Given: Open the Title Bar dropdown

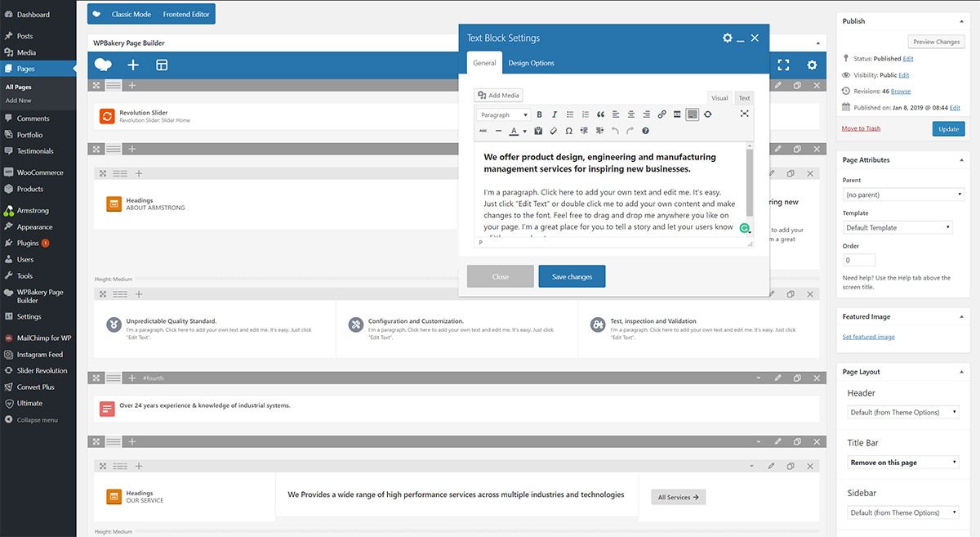Looking at the screenshot, I should 903,462.
